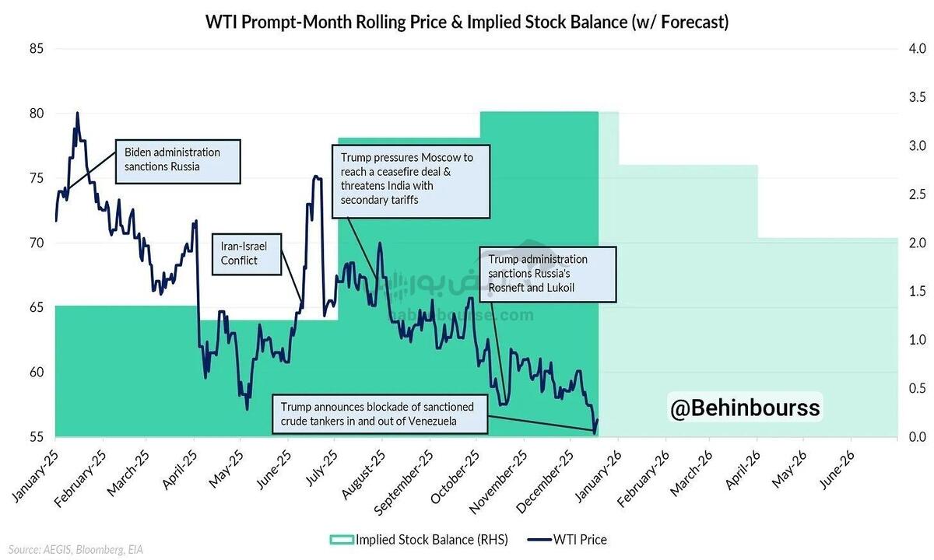Click the @Behinbourss watermark label
The image size is (934, 560).
[746, 408]
